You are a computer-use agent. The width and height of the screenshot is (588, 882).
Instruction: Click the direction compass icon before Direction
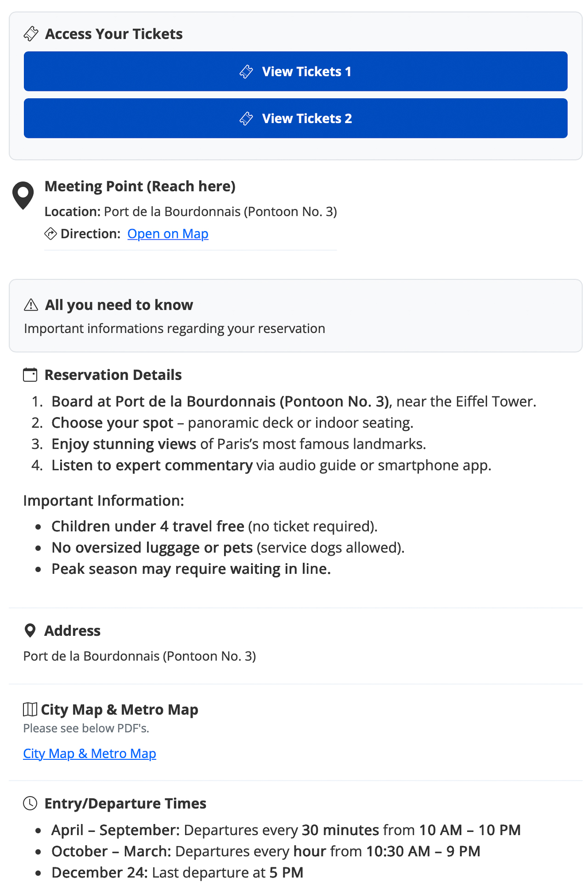point(50,233)
